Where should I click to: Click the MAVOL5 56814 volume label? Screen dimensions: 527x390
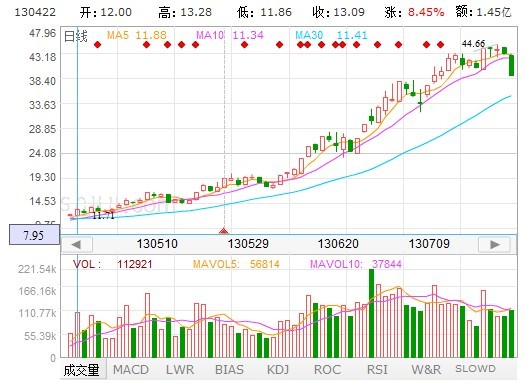pos(236,264)
